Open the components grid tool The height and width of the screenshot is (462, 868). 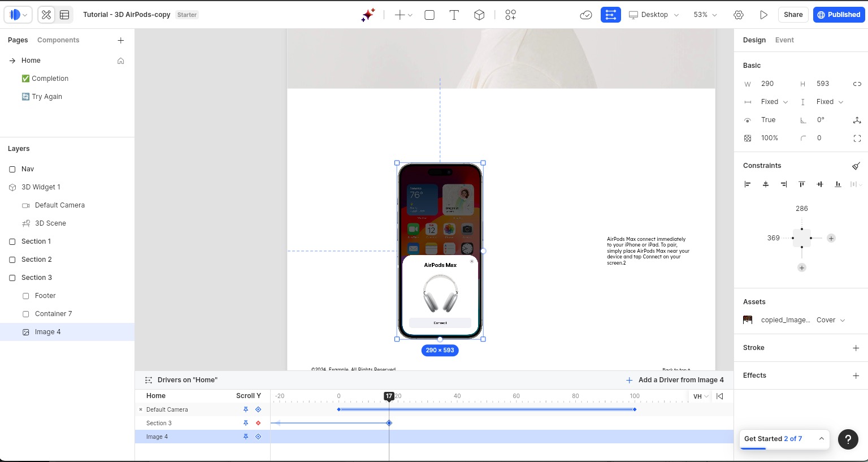point(510,15)
